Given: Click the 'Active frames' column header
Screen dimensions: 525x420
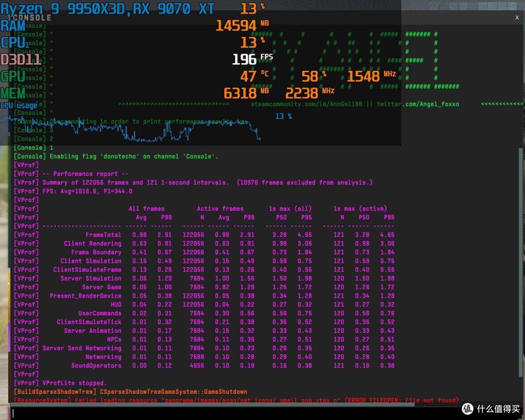Looking at the screenshot, I should click(x=220, y=209).
